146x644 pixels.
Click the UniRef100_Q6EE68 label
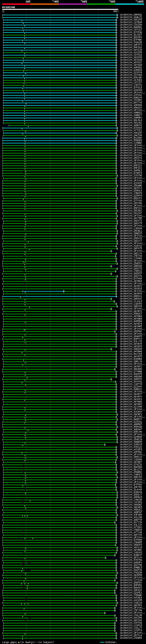tap(131, 266)
